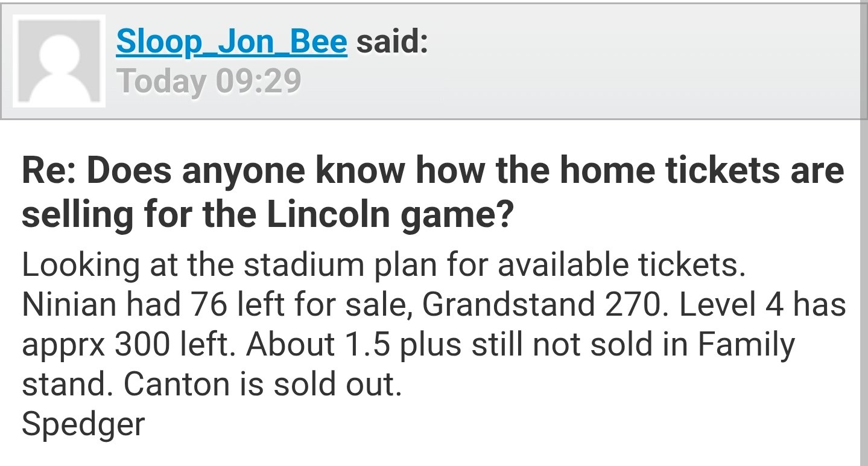Screen dimensions: 868x466
Task: Click the text "Level 4 has"
Action: tap(762, 304)
